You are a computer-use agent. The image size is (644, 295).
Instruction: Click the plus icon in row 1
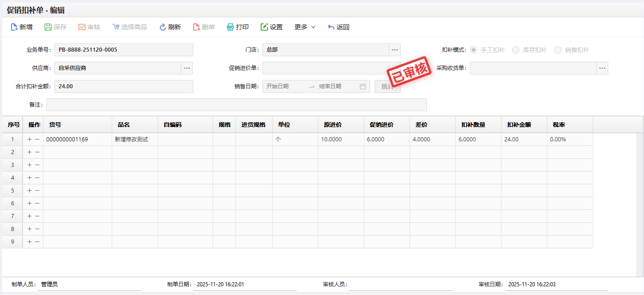pos(29,139)
